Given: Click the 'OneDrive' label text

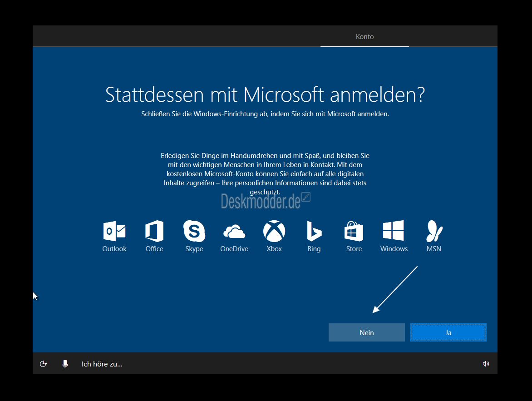Looking at the screenshot, I should tap(234, 248).
